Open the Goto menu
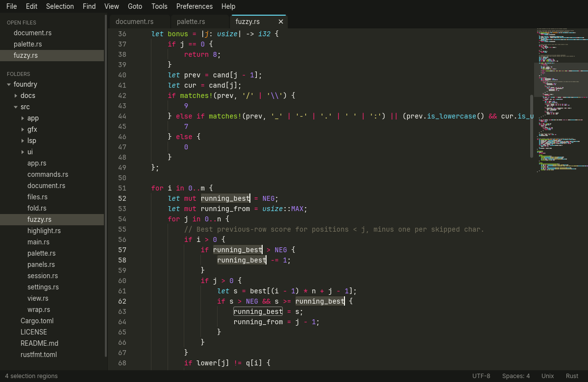Screen dimensions: 588x382 click(135, 6)
